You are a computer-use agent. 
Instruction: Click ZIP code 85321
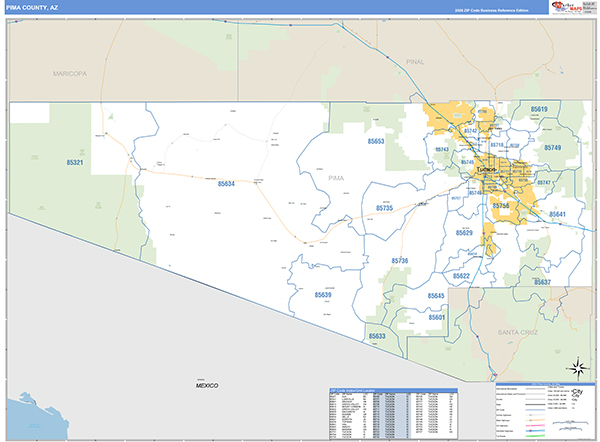point(75,163)
